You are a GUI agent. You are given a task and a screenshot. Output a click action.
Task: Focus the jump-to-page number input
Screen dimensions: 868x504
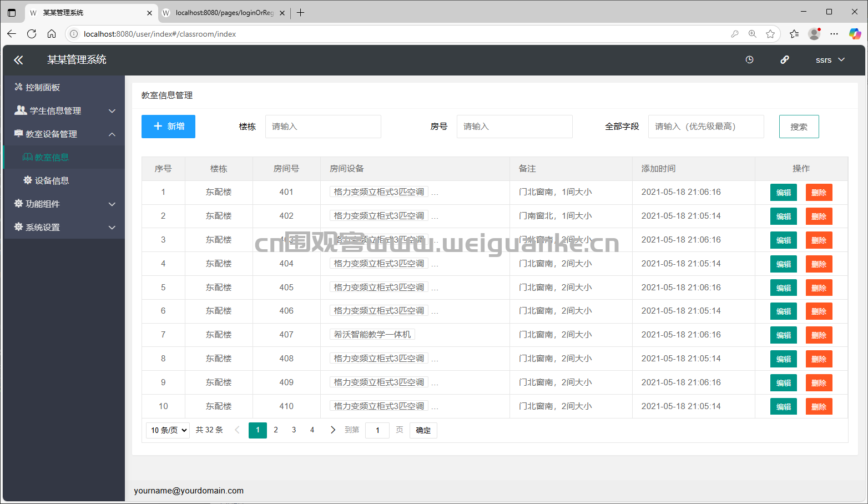(x=377, y=430)
